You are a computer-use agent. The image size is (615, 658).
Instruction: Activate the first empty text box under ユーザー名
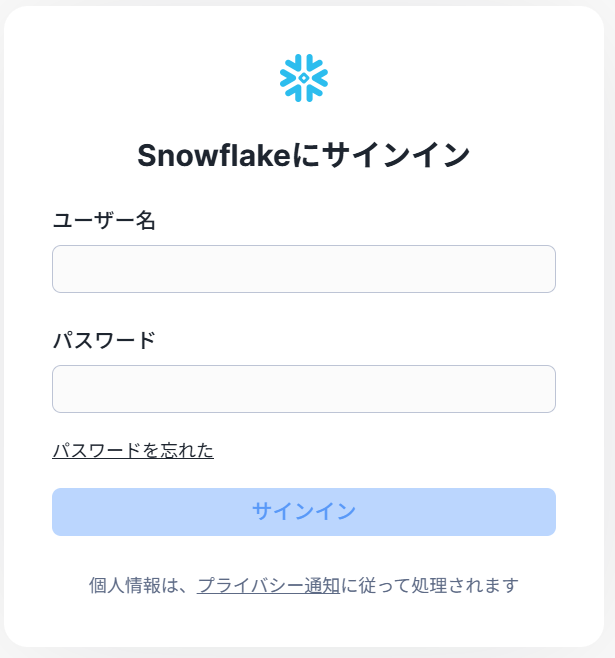304,269
